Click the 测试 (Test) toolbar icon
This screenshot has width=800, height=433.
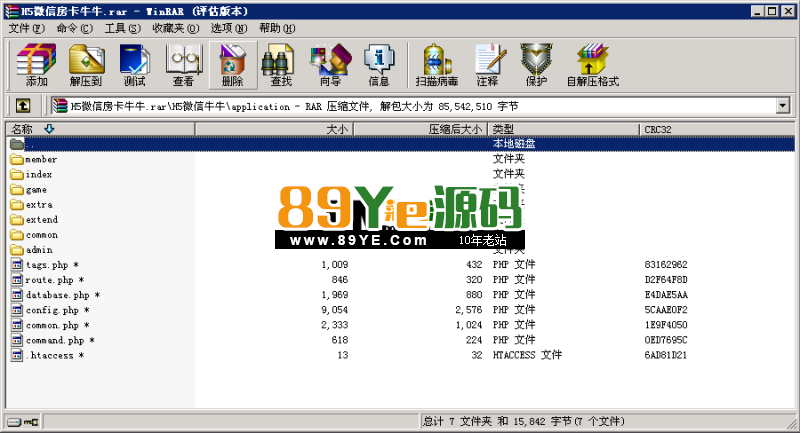[134, 65]
